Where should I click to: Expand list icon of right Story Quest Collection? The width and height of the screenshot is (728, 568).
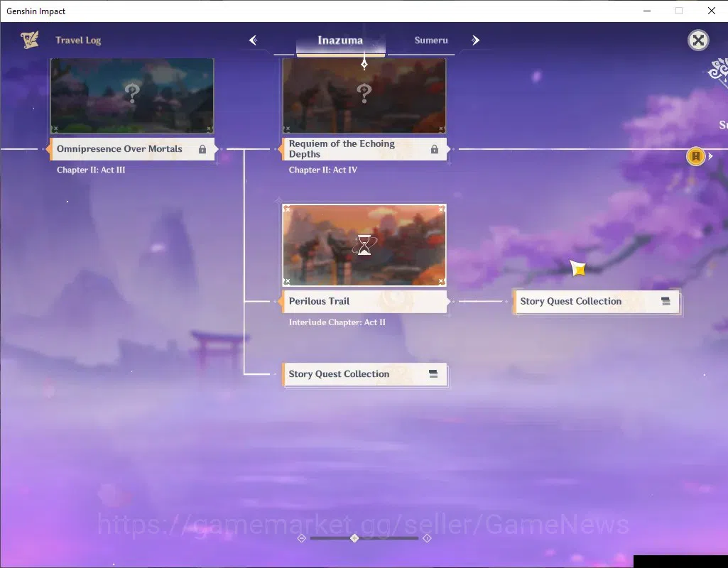click(x=665, y=301)
